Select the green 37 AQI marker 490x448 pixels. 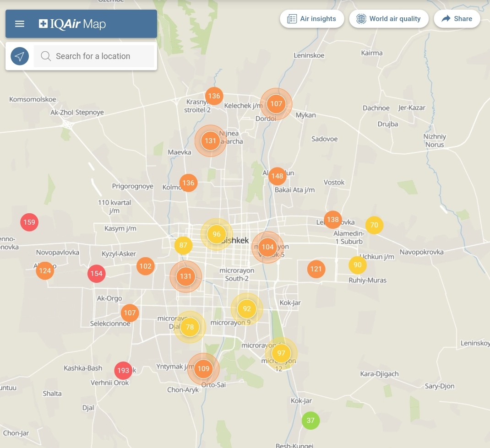point(310,421)
